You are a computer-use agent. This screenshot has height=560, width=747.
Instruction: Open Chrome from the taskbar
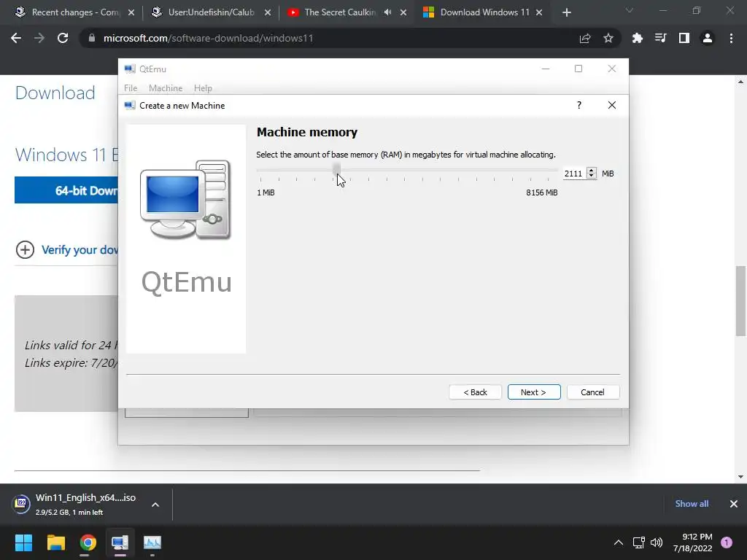(88, 542)
